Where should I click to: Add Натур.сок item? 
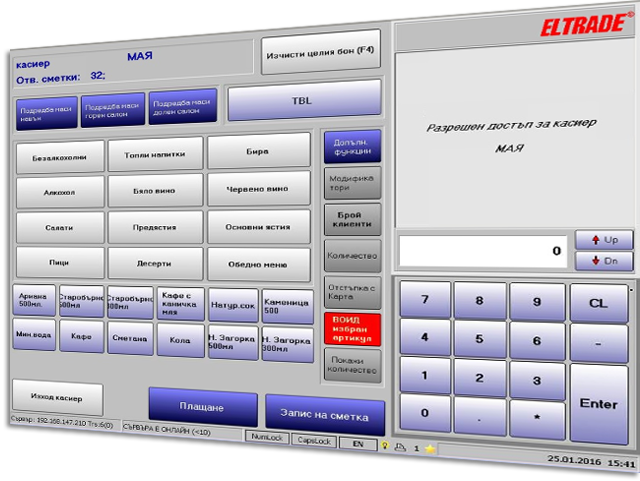coord(233,305)
